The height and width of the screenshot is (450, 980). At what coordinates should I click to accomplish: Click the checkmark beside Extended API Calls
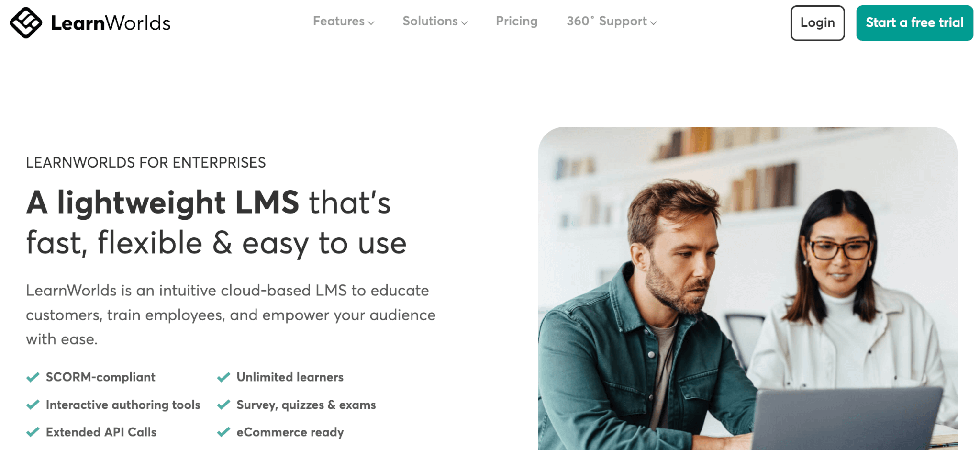33,432
